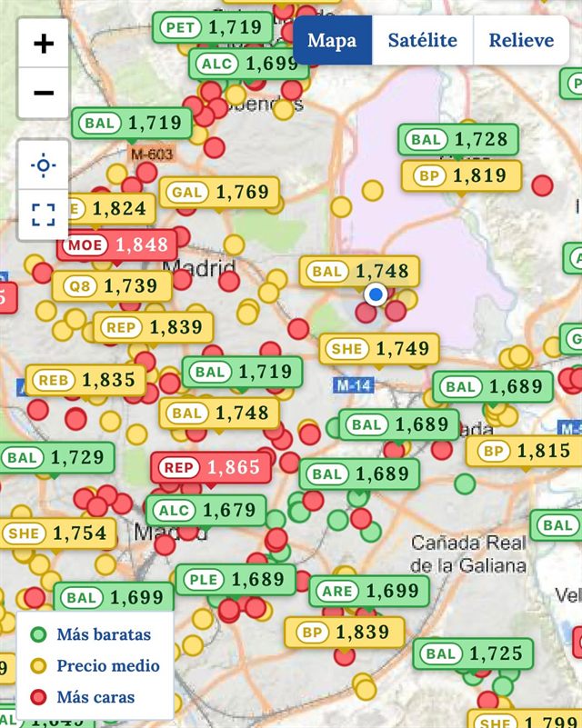Center map on my location icon
This screenshot has height=728, width=582.
[x=44, y=165]
